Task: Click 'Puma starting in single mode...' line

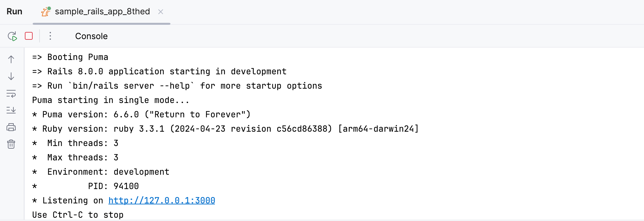Action: 111,100
